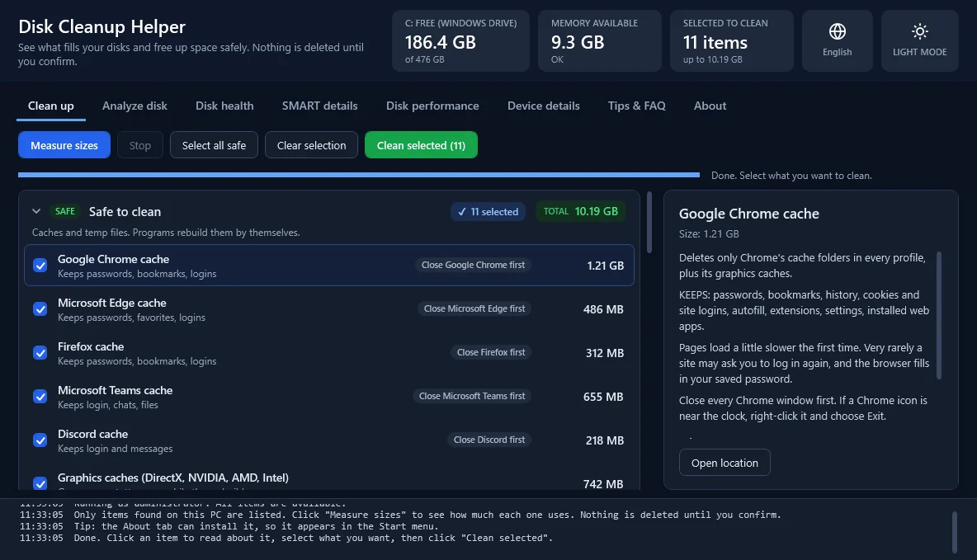The height and width of the screenshot is (560, 977).
Task: Click the 'Close Google Chrome first' tag
Action: coord(473,265)
